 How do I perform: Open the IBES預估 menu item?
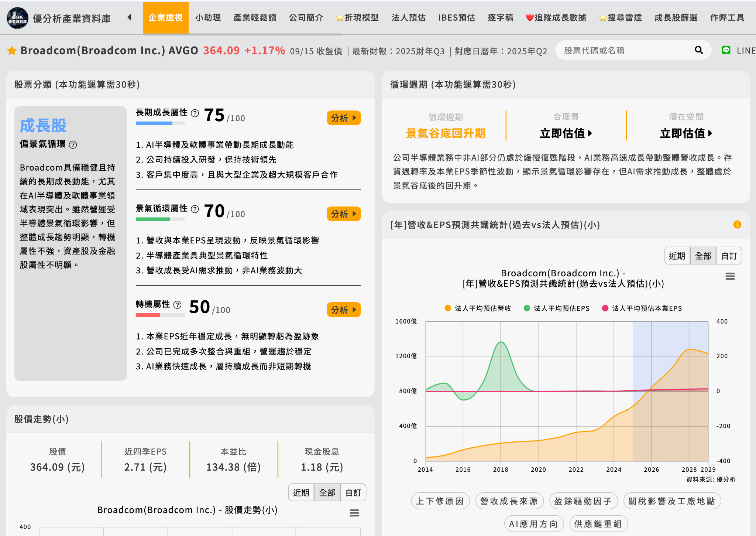pyautogui.click(x=457, y=17)
